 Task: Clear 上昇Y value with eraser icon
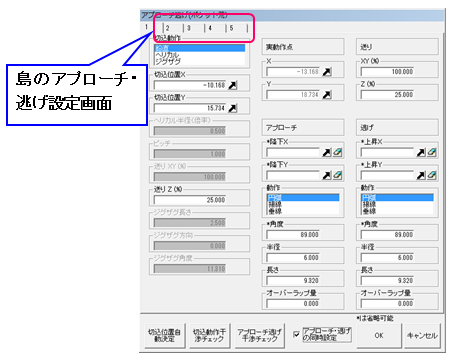point(432,175)
